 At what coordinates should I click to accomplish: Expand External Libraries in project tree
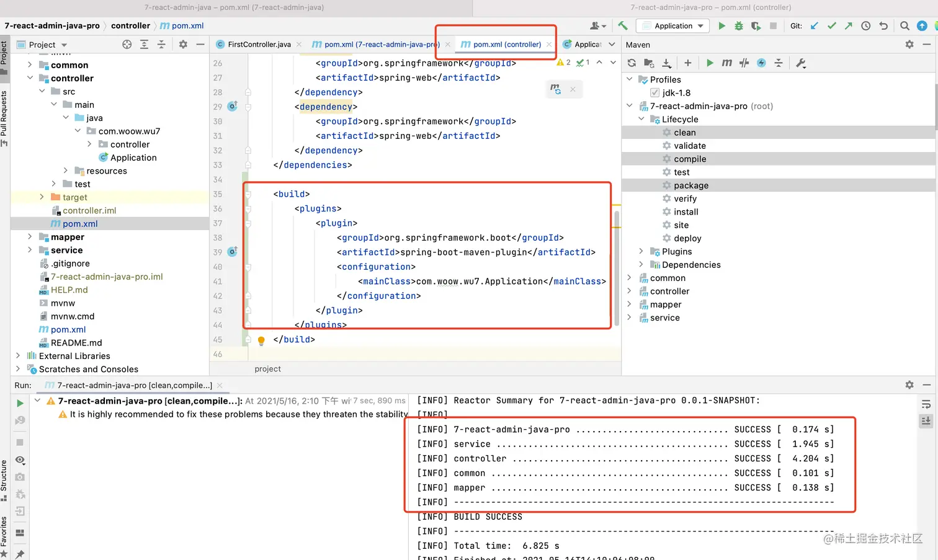[18, 355]
